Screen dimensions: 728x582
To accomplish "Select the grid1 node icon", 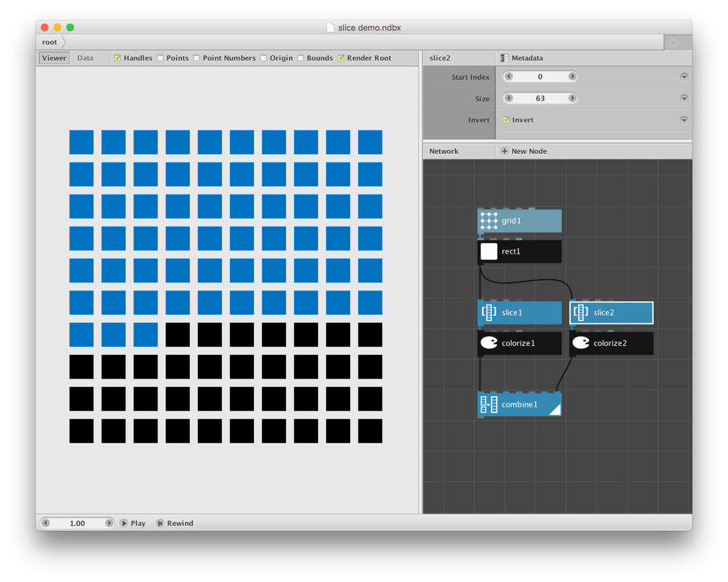I will 489,221.
